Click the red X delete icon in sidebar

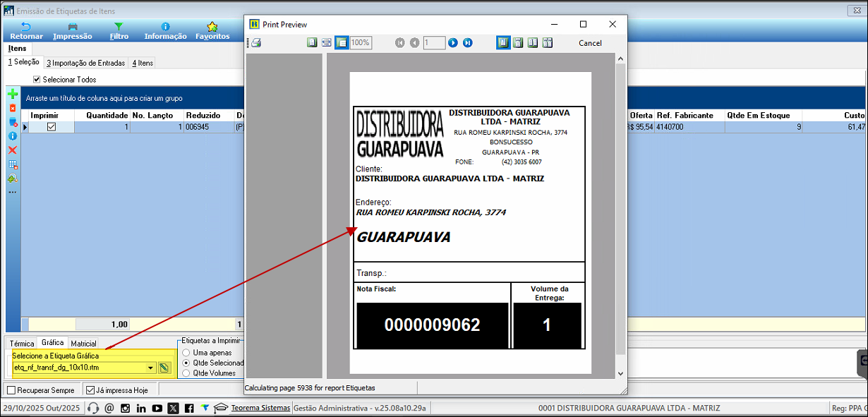click(13, 150)
